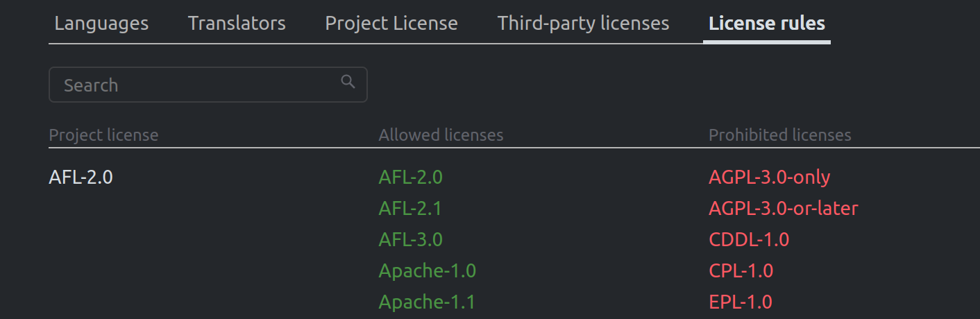Click the AFL-3.0 allowed license
Image resolution: width=980 pixels, height=319 pixels.
[410, 240]
